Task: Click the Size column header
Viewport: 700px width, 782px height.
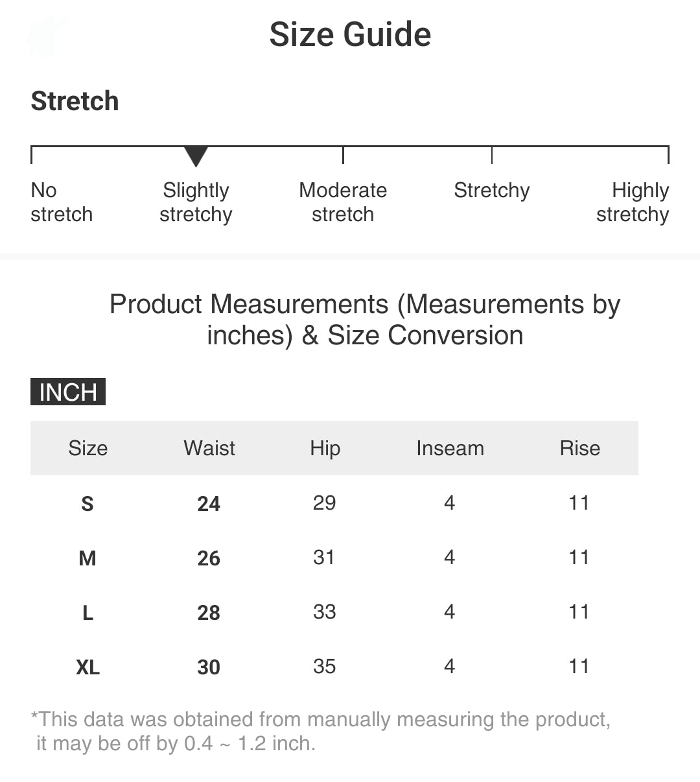Action: (88, 448)
